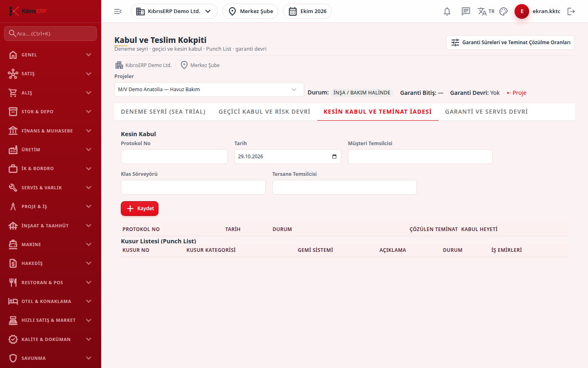Click the Kaydet button
Image resolution: width=588 pixels, height=368 pixels.
140,209
